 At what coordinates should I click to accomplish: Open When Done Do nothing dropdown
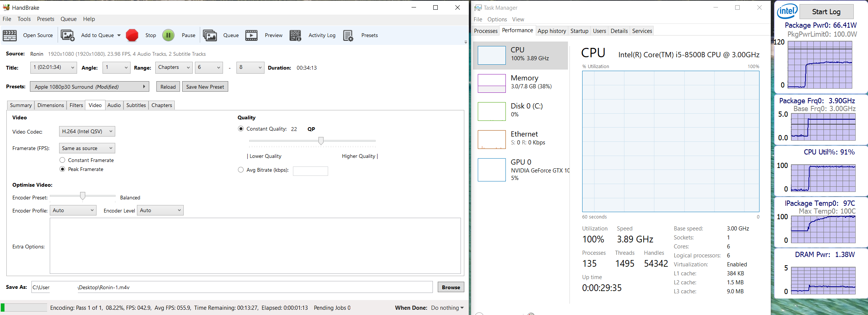click(x=447, y=308)
